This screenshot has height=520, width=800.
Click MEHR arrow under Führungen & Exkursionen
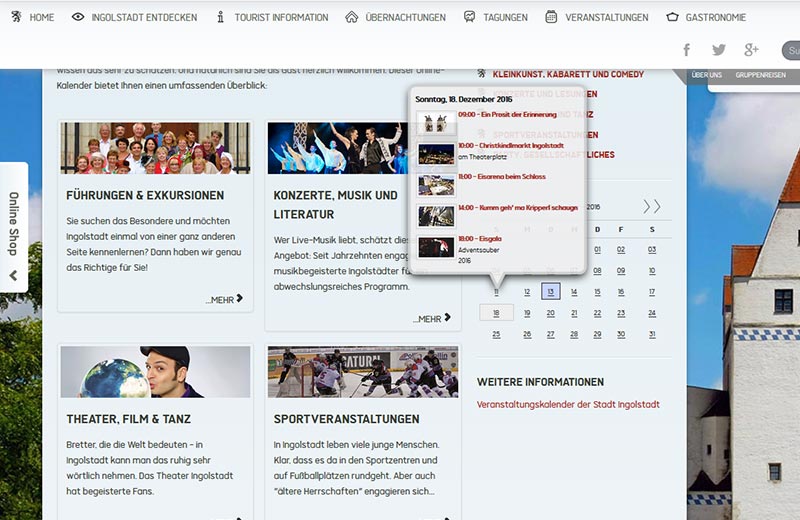[x=224, y=299]
